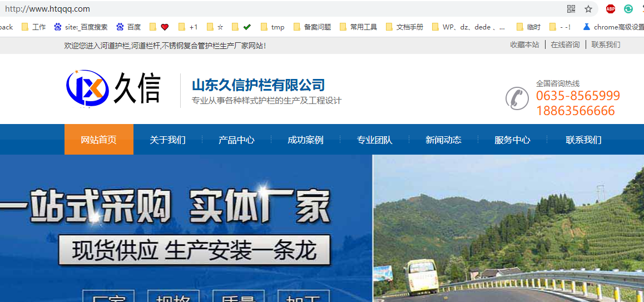This screenshot has height=302, width=644.
Task: Click the 久信 company logo
Action: (113, 88)
